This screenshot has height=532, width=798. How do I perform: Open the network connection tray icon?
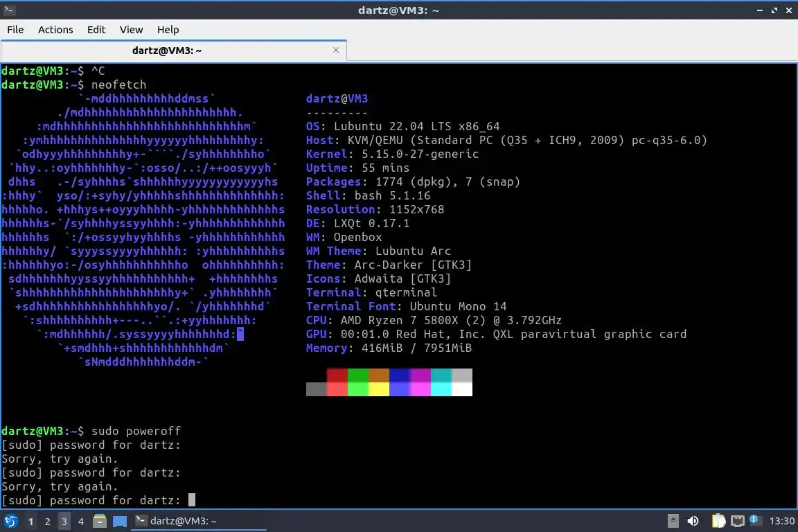[x=737, y=521]
